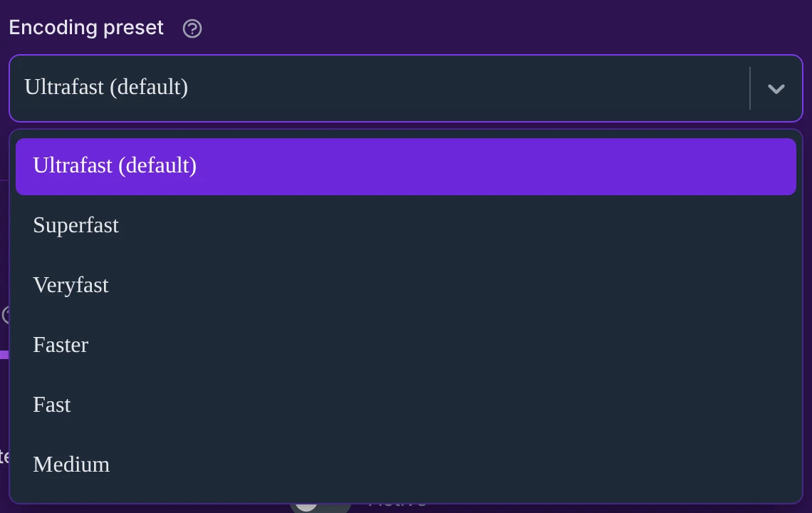Click the Encoding preset help question-mark icon
This screenshot has width=812, height=513.
tap(192, 28)
